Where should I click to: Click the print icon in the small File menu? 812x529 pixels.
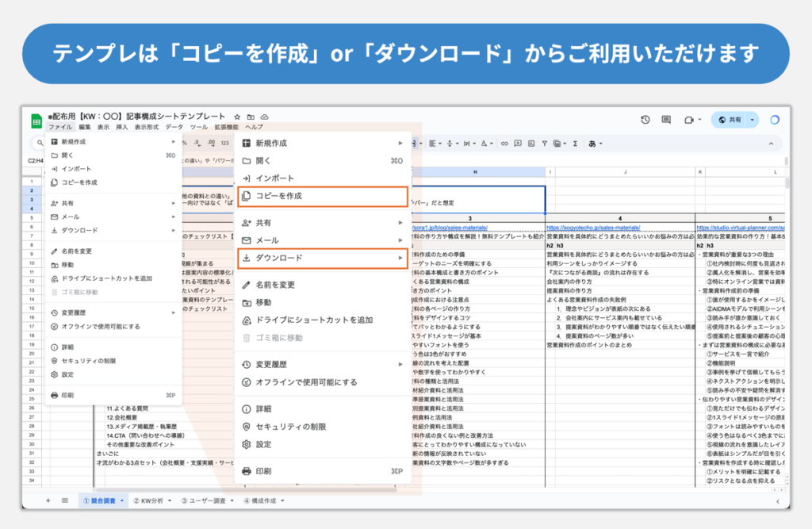click(x=55, y=395)
